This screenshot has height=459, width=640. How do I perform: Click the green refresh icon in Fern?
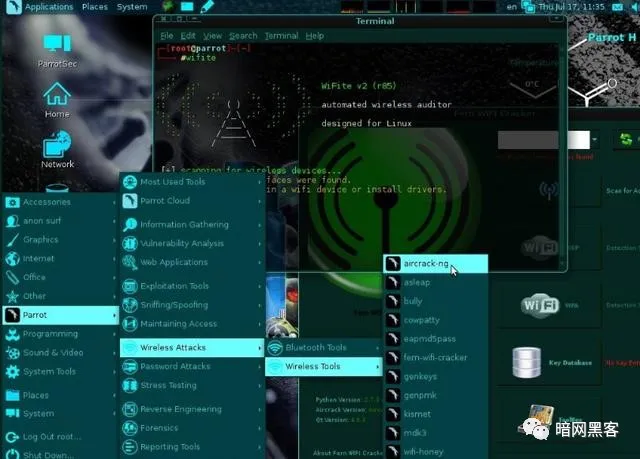click(626, 139)
